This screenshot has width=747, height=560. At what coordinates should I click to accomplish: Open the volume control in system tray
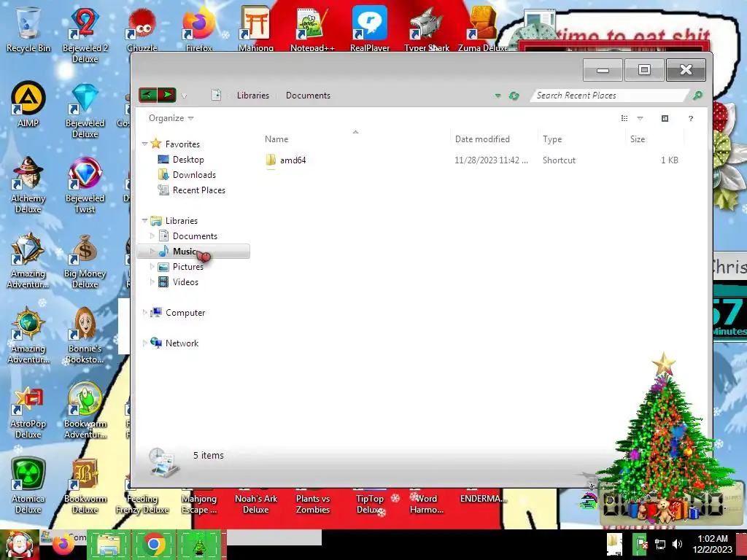pos(677,544)
